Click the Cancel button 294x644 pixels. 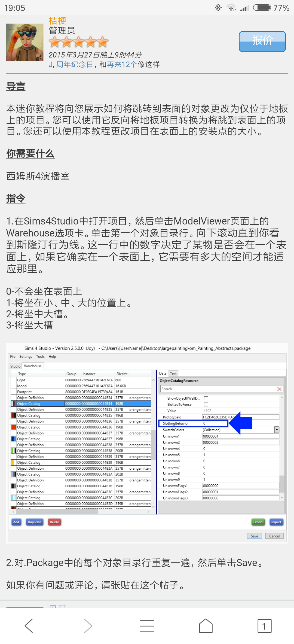[x=274, y=536]
